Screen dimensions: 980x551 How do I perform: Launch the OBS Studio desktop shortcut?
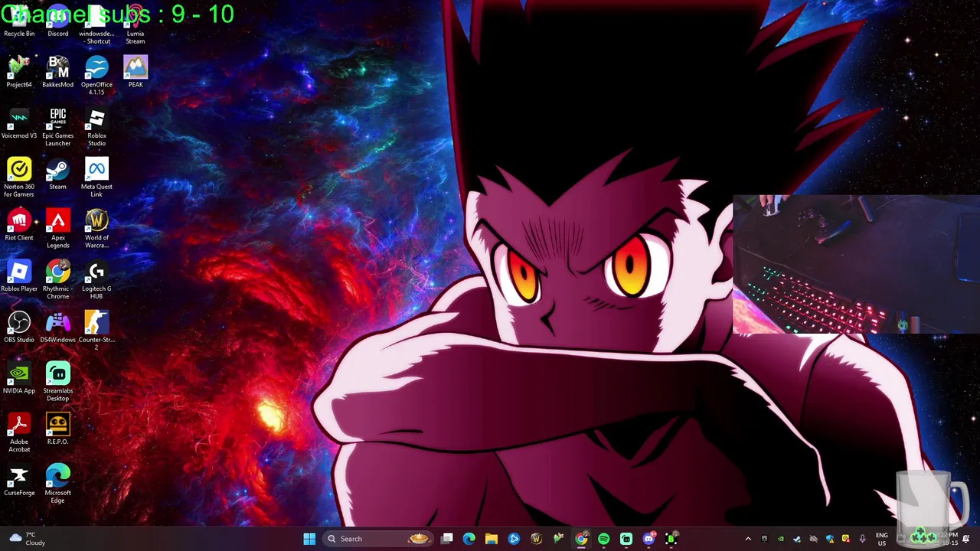point(19,327)
